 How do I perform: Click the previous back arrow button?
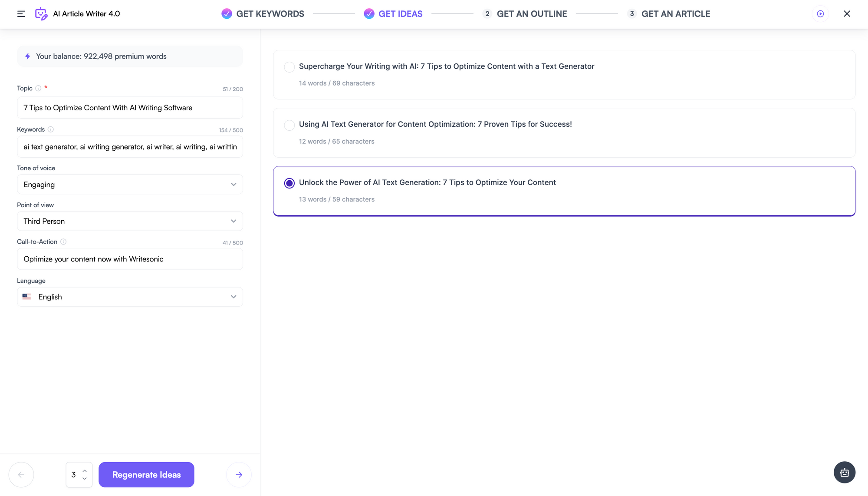click(21, 475)
